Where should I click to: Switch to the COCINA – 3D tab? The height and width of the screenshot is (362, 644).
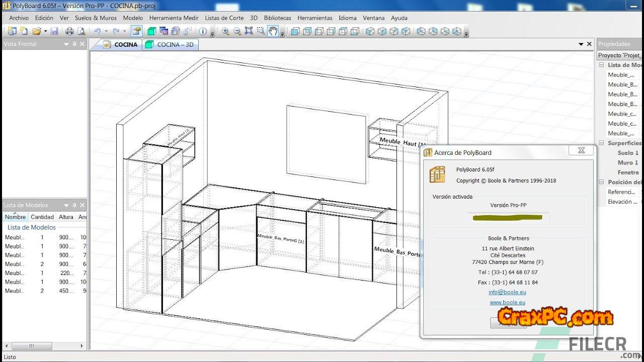[x=170, y=44]
